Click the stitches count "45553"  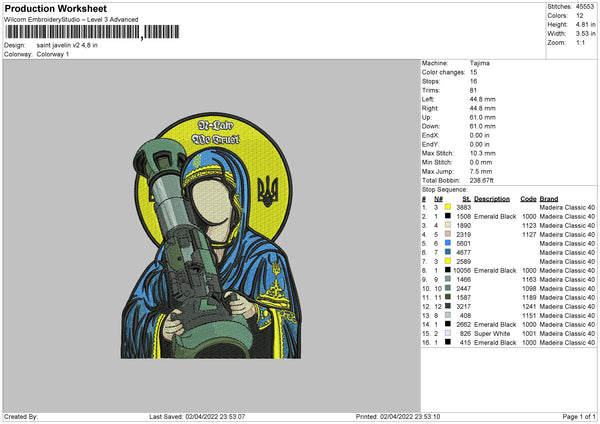click(x=585, y=7)
